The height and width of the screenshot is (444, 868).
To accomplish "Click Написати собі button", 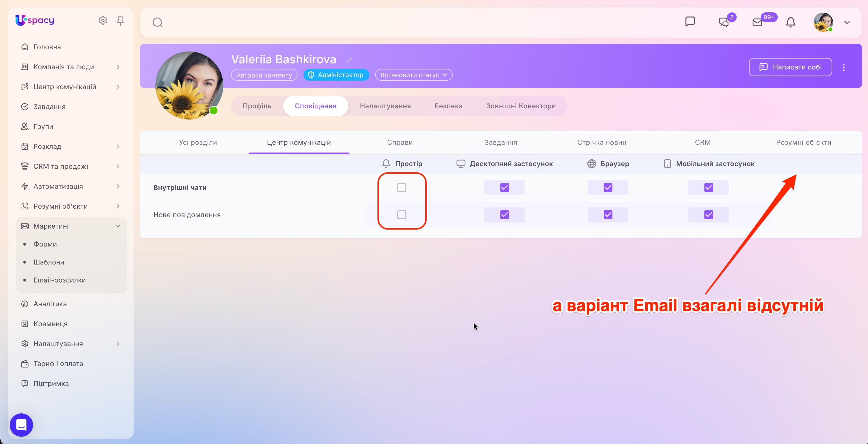I will pyautogui.click(x=790, y=67).
